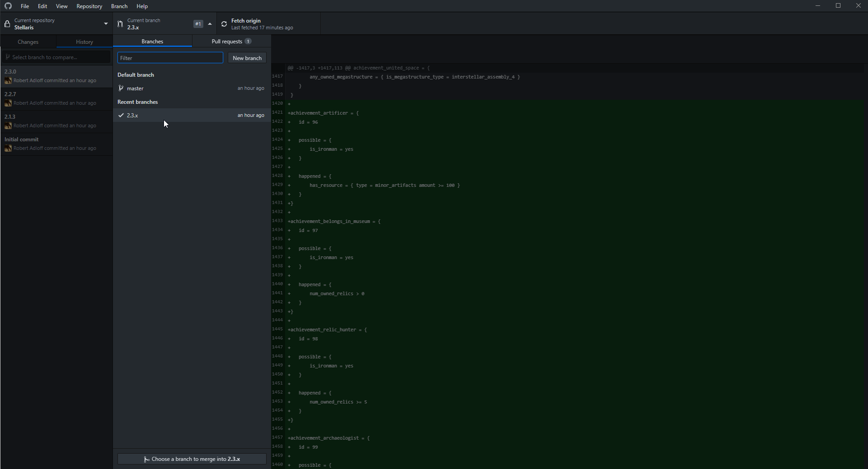Click the branch icon beside master

[x=121, y=88]
